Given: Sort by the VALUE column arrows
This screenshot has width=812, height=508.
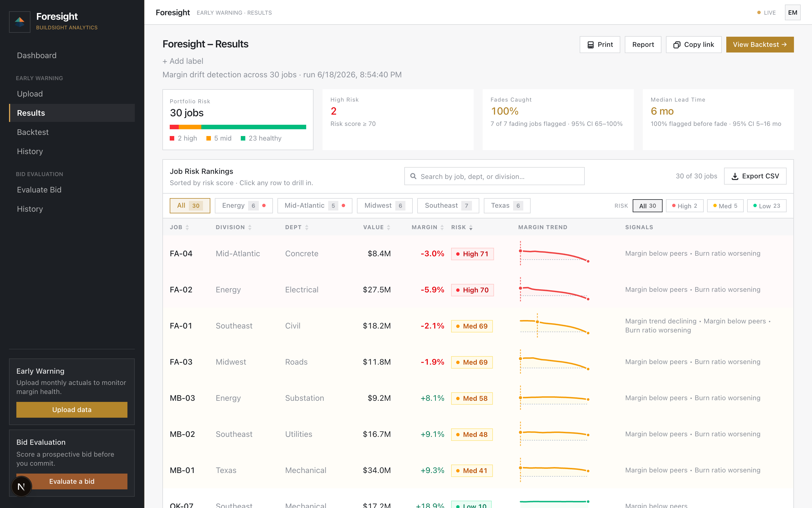Looking at the screenshot, I should (389, 227).
